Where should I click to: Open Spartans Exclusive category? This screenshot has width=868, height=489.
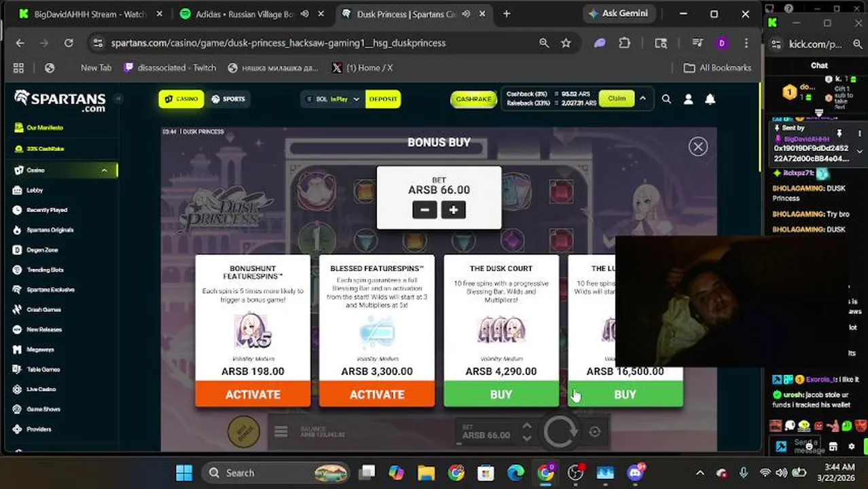tap(50, 289)
